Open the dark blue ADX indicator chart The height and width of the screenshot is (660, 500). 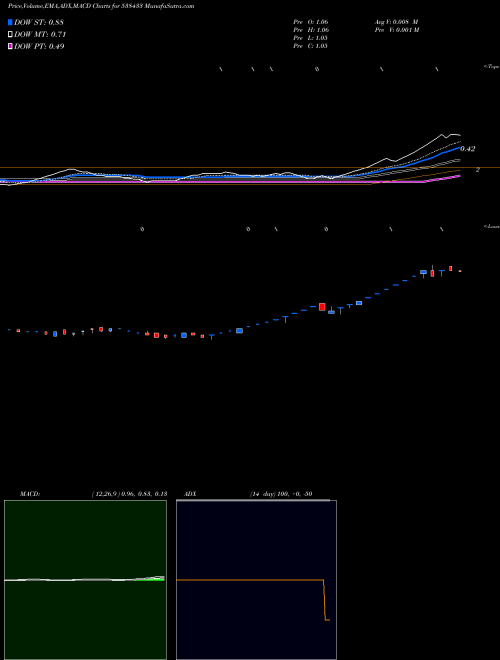[x=256, y=580]
